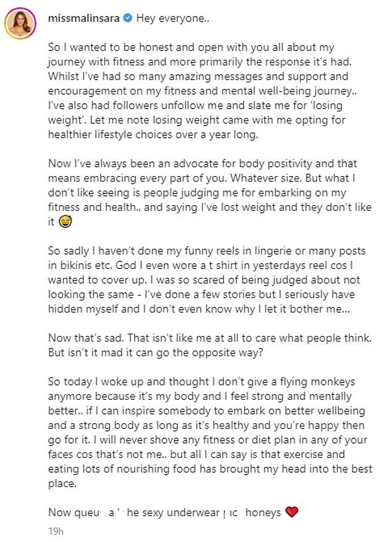392x542 pixels.
Task: Click the line starting "So I wanted to be honest"
Action: 191,47
